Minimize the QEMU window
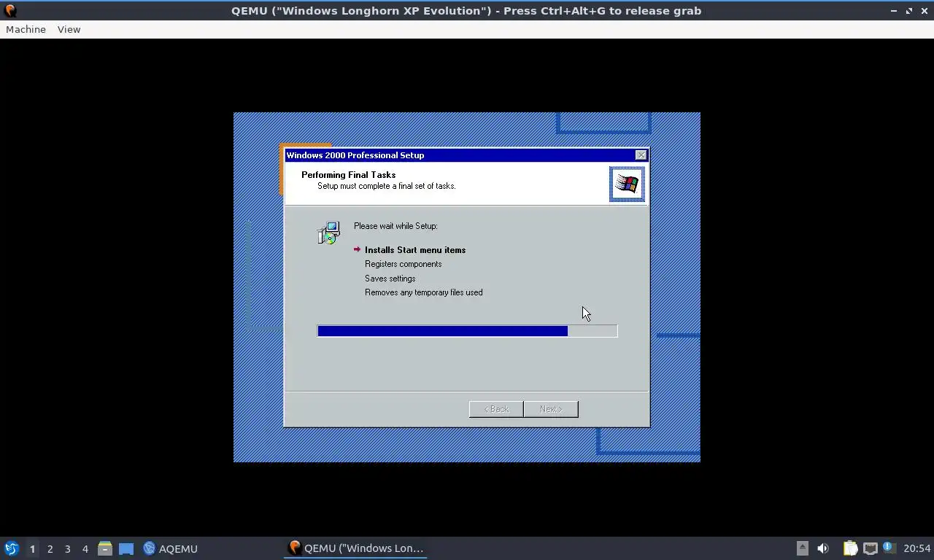This screenshot has width=934, height=560. (x=894, y=11)
